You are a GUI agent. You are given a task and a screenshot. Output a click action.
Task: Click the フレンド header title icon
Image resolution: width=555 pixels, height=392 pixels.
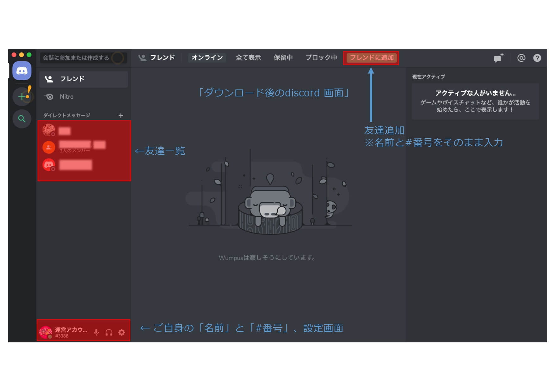[143, 58]
